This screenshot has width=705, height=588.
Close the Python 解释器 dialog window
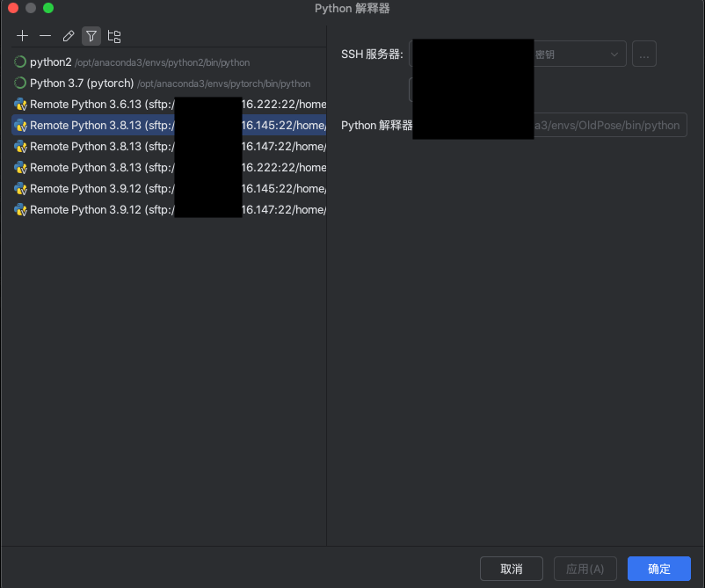[x=13, y=8]
